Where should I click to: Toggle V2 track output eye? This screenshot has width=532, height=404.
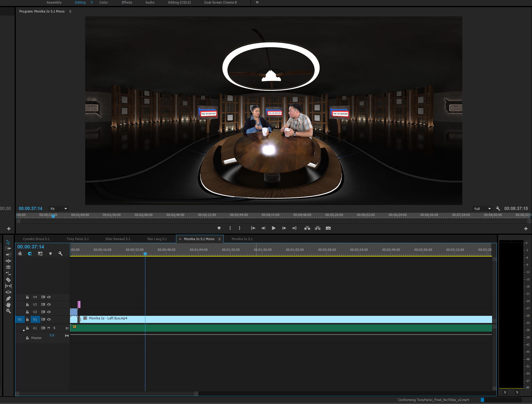tap(49, 312)
